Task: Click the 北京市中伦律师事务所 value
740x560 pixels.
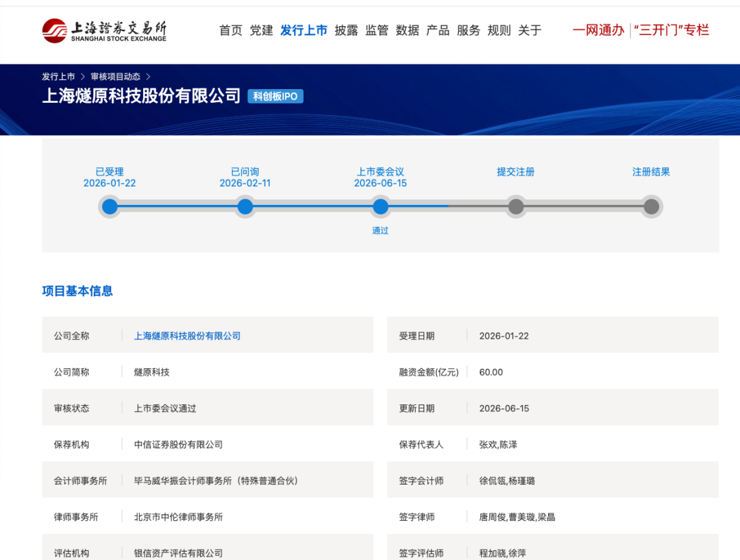Action: coord(178,517)
